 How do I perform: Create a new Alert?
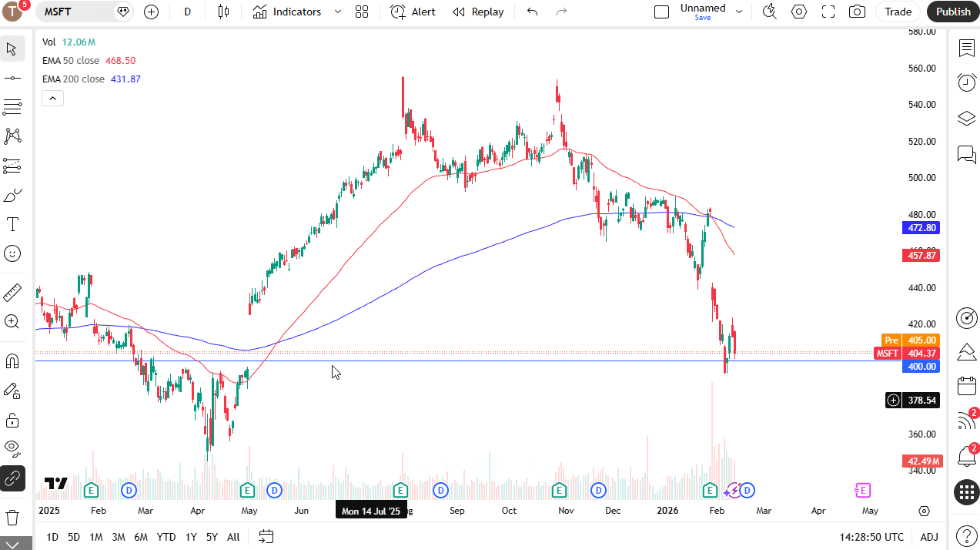coord(413,12)
